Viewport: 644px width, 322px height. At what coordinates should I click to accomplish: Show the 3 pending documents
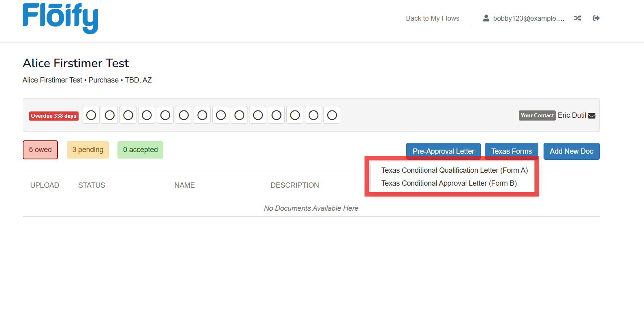87,150
